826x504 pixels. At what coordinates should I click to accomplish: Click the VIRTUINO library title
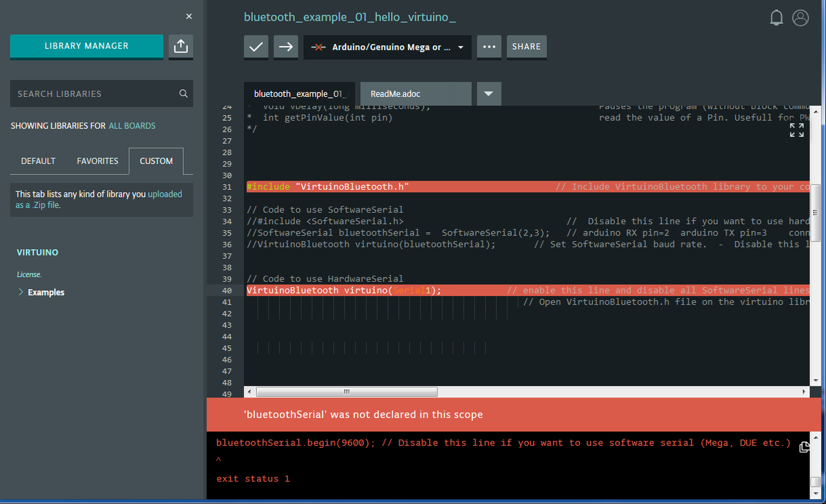click(37, 252)
